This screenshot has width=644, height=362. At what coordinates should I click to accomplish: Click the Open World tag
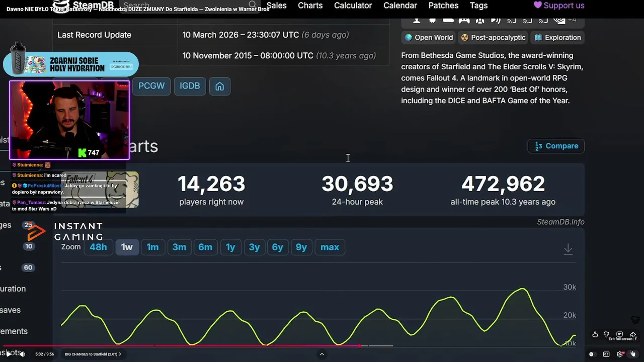[x=429, y=38]
